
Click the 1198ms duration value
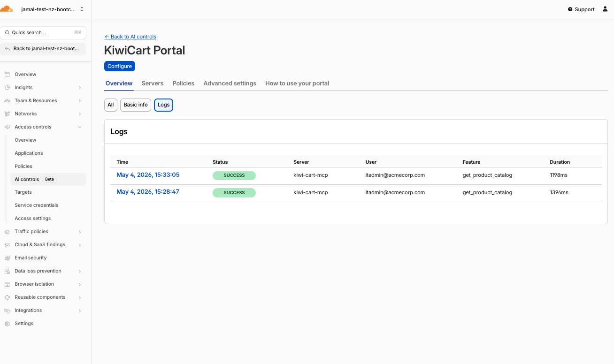pyautogui.click(x=559, y=175)
